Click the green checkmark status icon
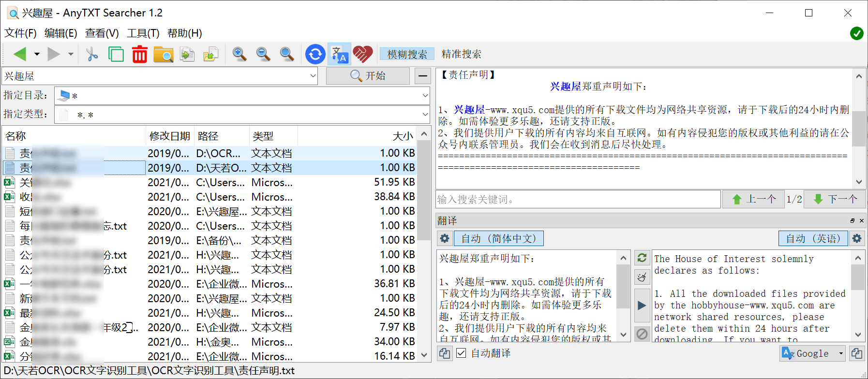Viewport: 868px width, 379px height. point(857,33)
